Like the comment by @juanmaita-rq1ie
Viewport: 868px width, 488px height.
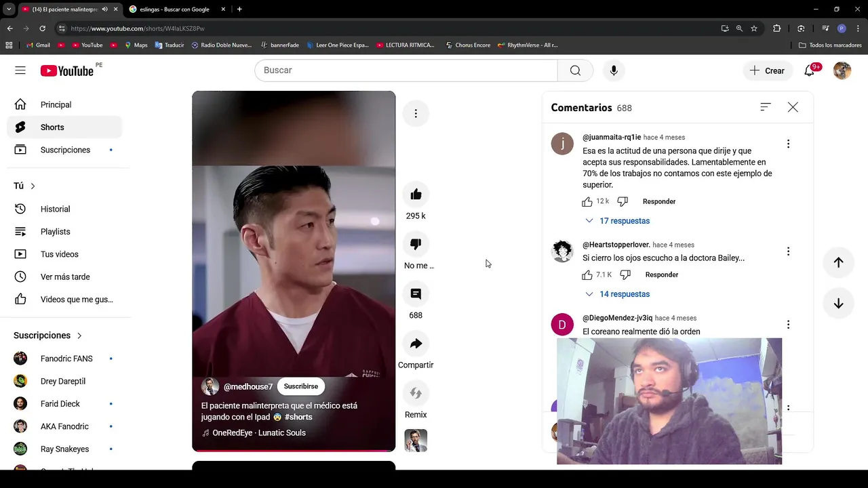pos(587,201)
